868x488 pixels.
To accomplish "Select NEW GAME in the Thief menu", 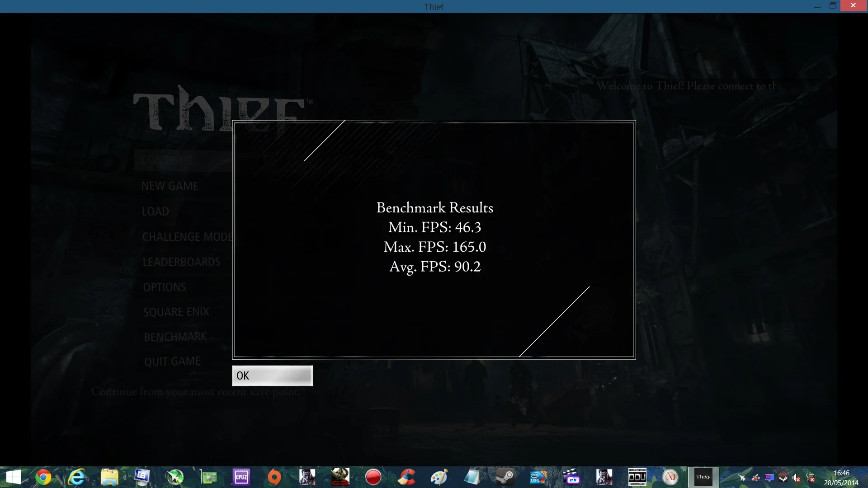I will [170, 186].
